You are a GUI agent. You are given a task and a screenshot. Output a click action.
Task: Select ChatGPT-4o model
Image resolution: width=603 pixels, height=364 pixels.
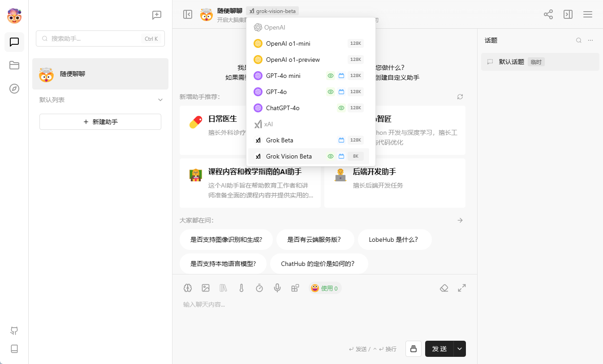[309, 108]
